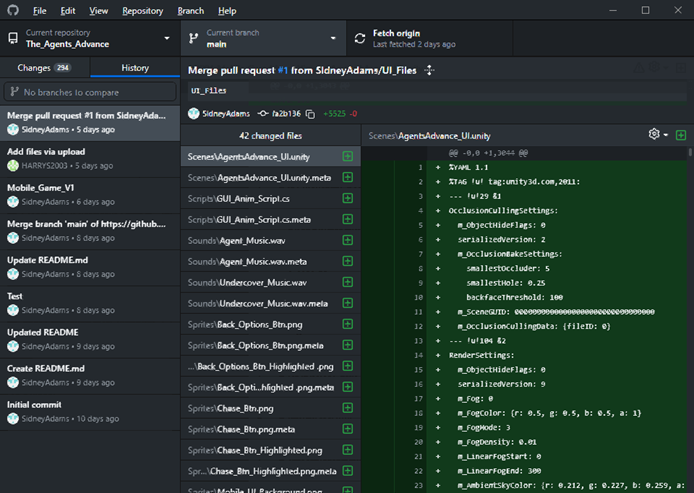Click the branch compare search field

coord(90,92)
